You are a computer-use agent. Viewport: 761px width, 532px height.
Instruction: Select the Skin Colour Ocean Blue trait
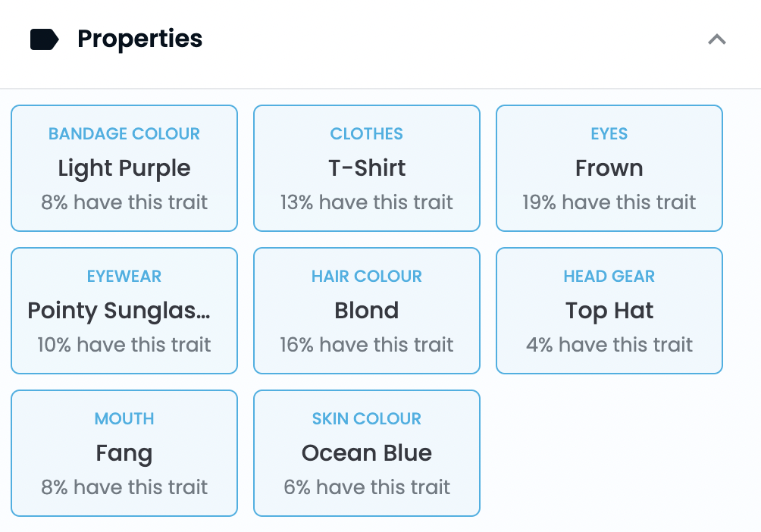(x=367, y=453)
